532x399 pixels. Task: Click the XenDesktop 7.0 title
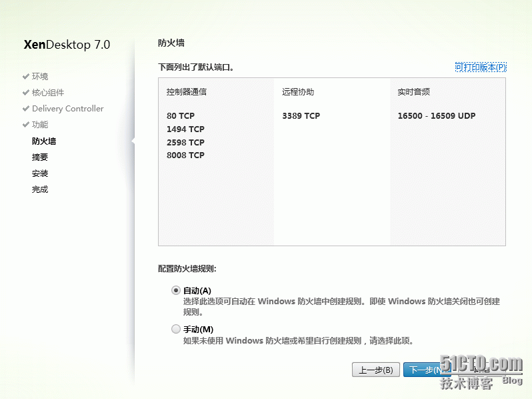(x=67, y=45)
